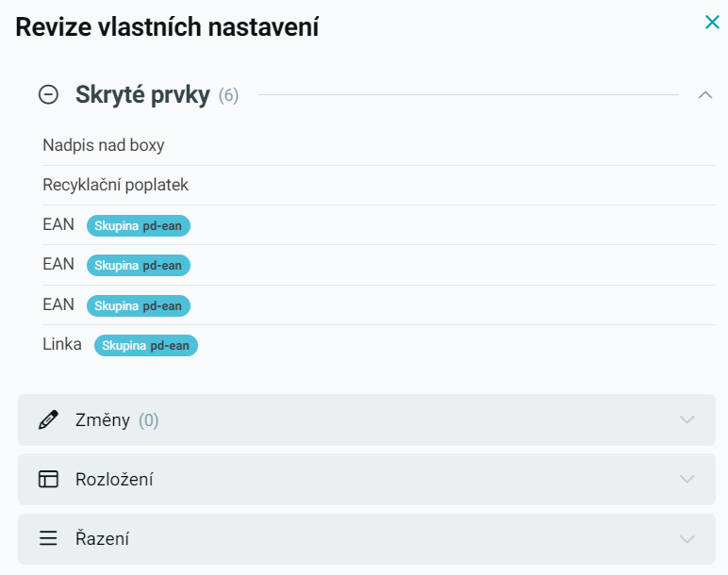Screen dimensions: 728x575
Task: Expand Změny using its down chevron
Action: click(687, 420)
